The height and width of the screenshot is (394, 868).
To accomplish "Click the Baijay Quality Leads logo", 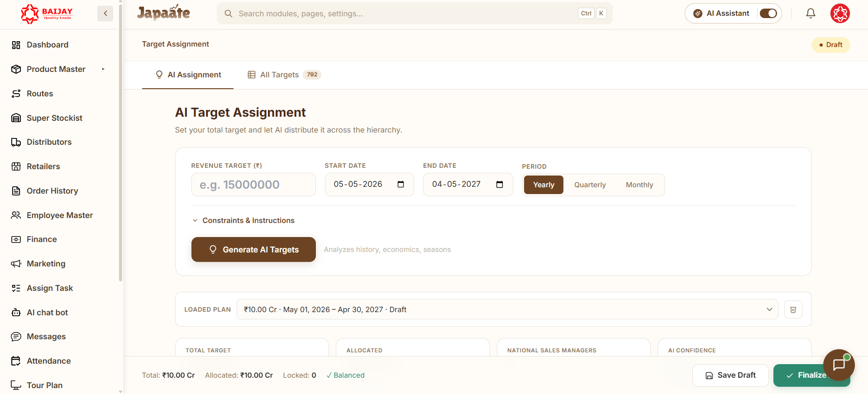I will point(47,14).
